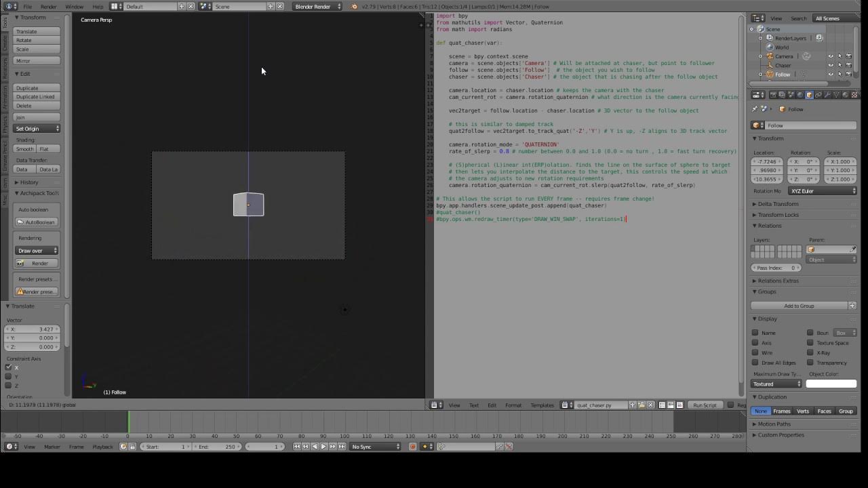
Task: Enable Draw All Edges checkbox
Action: pos(755,363)
